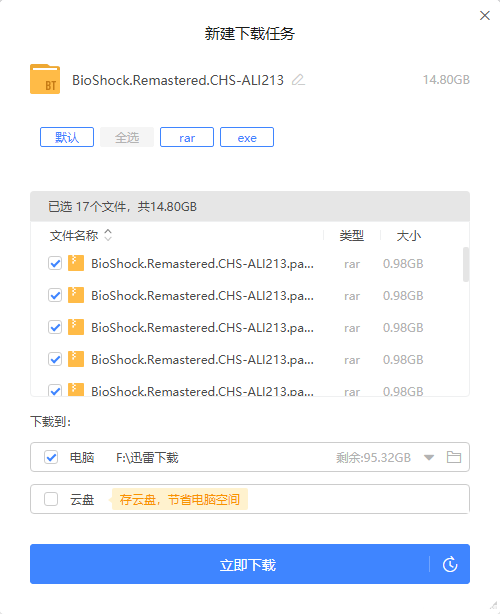Enable the 云盘 cloud storage checkbox
Viewport: 500px width, 614px height.
51,499
